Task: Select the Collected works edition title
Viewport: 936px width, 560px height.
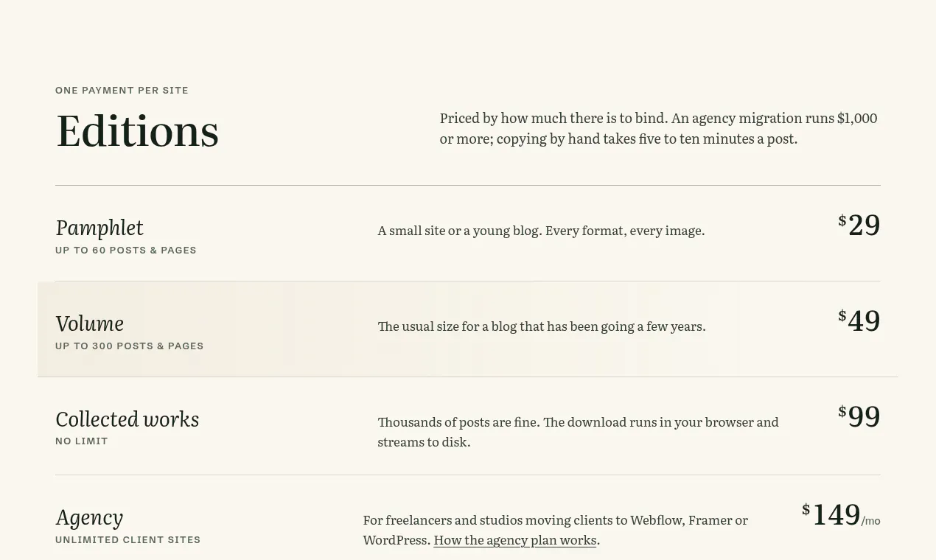Action: [x=128, y=419]
